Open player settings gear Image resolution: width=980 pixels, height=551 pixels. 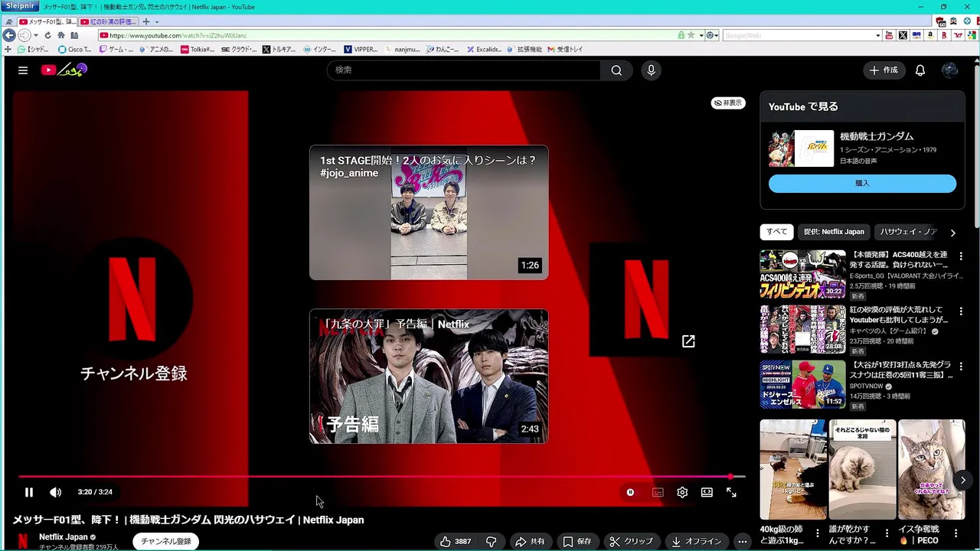(x=682, y=492)
